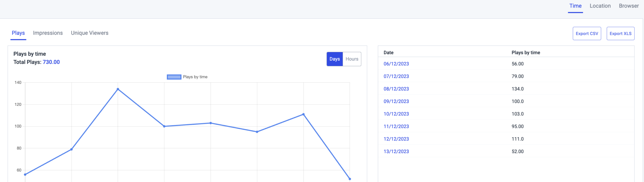The height and width of the screenshot is (182, 644).
Task: Click the Export CSV button
Action: [587, 34]
